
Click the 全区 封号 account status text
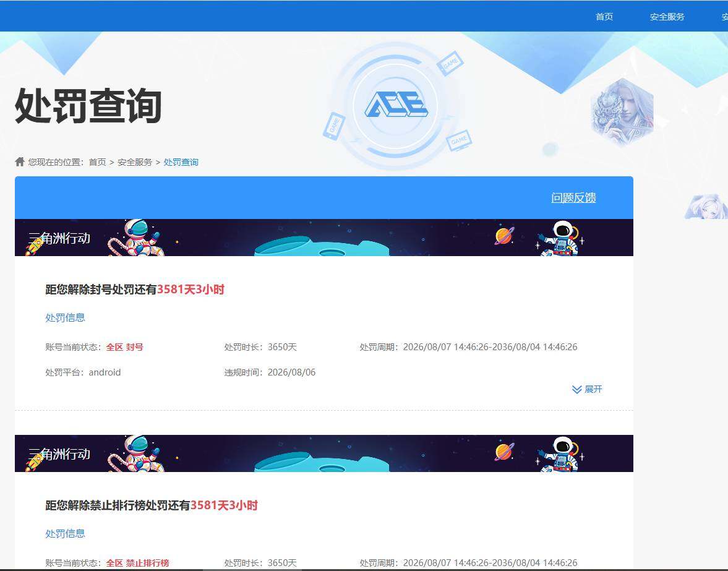point(124,347)
